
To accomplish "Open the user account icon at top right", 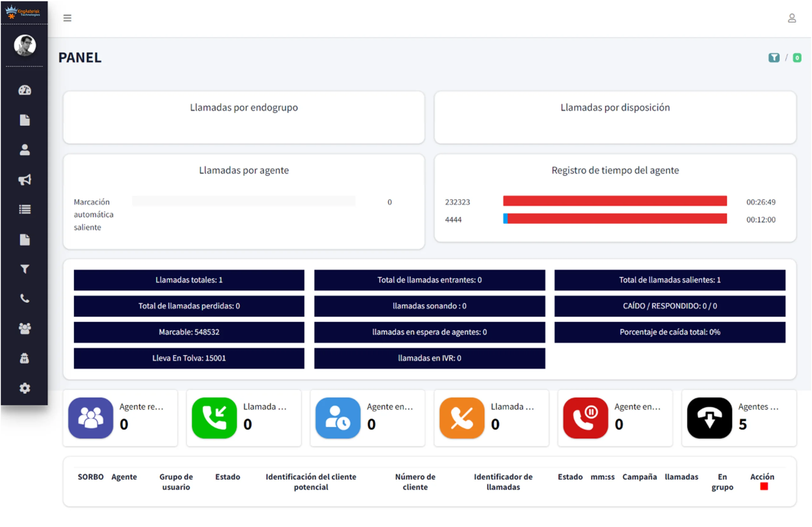I will (792, 18).
